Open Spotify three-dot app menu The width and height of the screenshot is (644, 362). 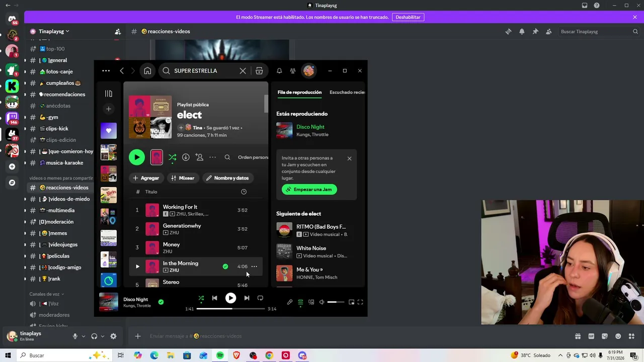(106, 71)
